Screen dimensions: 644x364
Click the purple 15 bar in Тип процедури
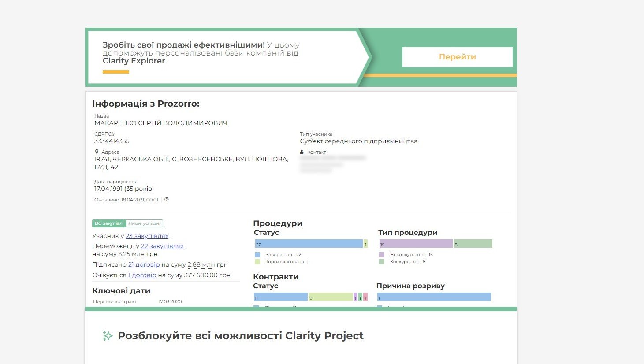[416, 244]
